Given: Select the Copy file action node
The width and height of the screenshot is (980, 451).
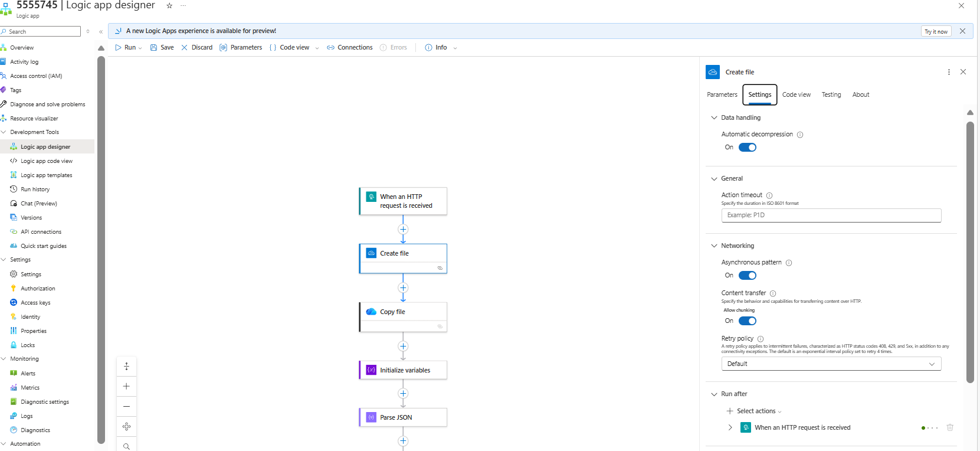Looking at the screenshot, I should click(x=403, y=317).
